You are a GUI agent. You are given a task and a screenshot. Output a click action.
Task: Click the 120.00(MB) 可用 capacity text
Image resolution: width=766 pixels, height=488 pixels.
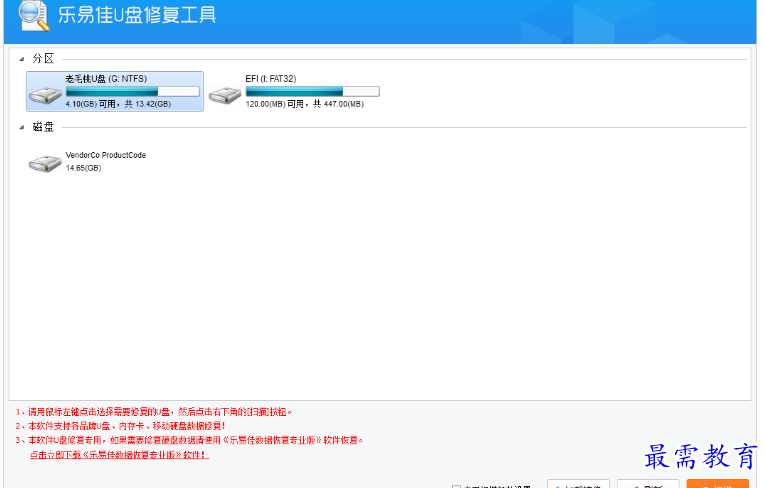point(304,104)
